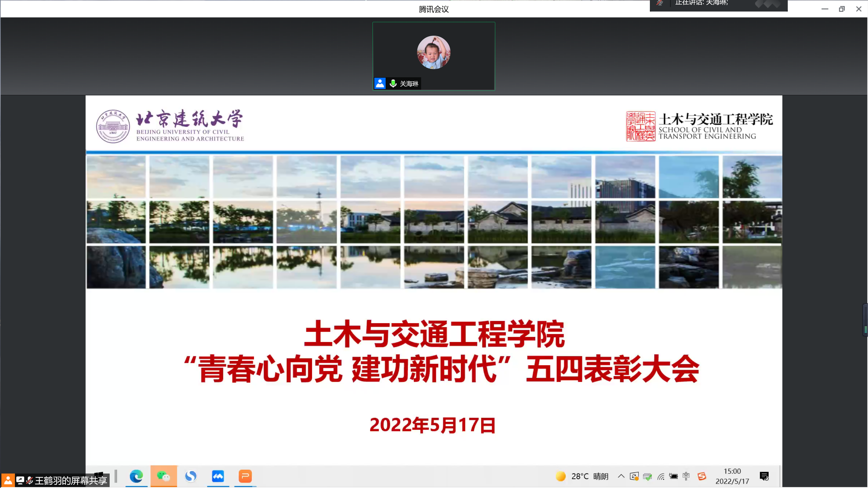
Task: Click the battery status tray icon
Action: (673, 476)
